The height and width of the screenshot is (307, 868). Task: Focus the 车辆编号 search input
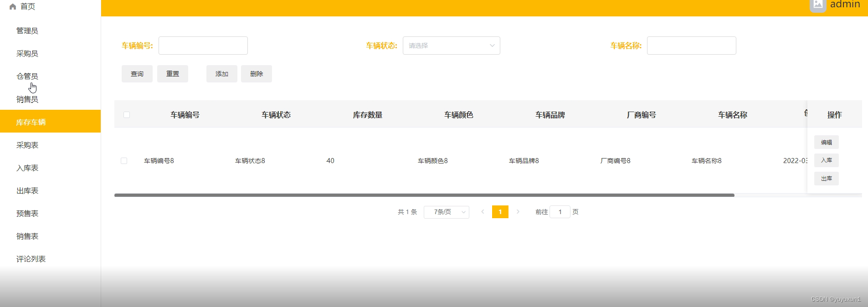coord(203,46)
